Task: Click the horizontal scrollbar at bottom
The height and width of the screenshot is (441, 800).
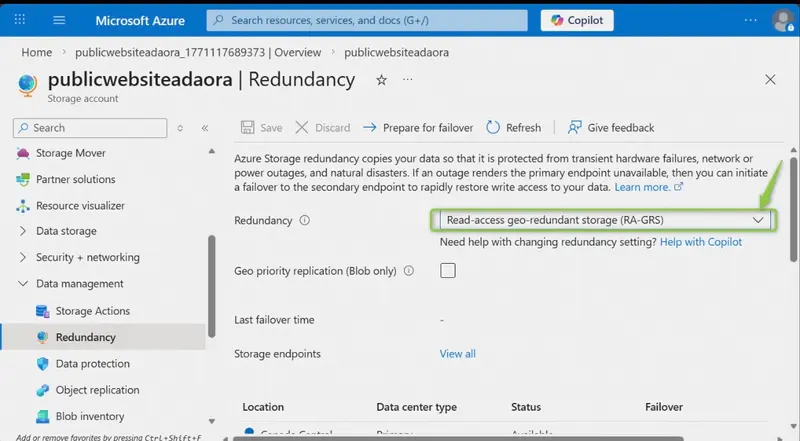Action: click(x=458, y=438)
